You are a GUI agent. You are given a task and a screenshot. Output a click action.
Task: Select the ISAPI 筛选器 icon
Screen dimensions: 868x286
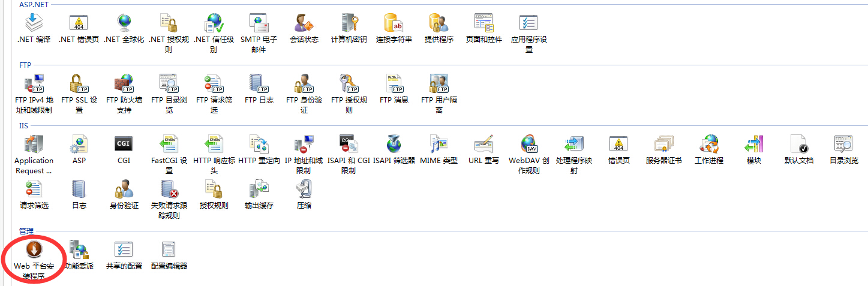(394, 144)
